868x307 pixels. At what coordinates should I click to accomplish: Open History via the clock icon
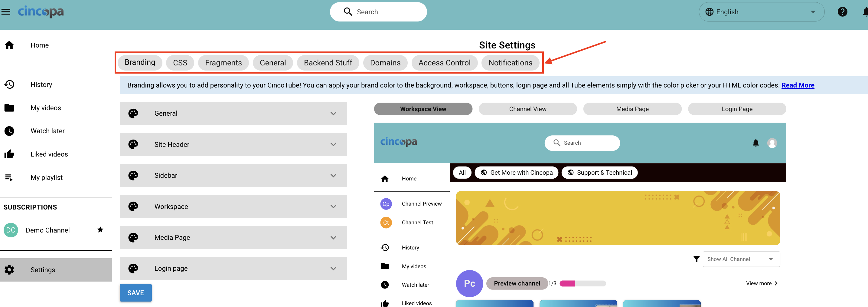tap(9, 84)
